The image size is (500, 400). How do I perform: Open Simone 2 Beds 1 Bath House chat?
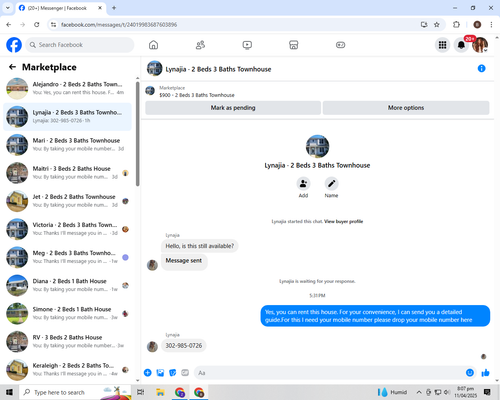click(68, 313)
